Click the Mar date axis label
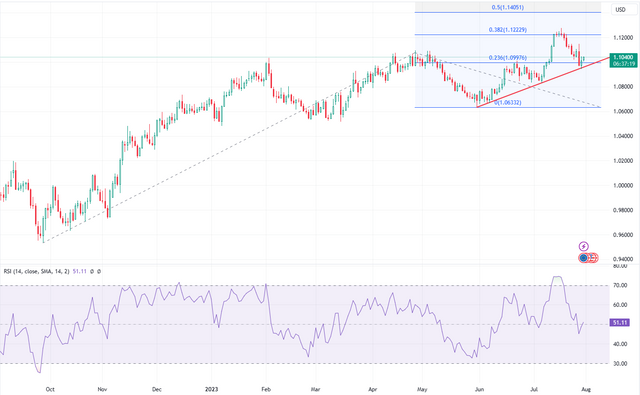 [315, 389]
